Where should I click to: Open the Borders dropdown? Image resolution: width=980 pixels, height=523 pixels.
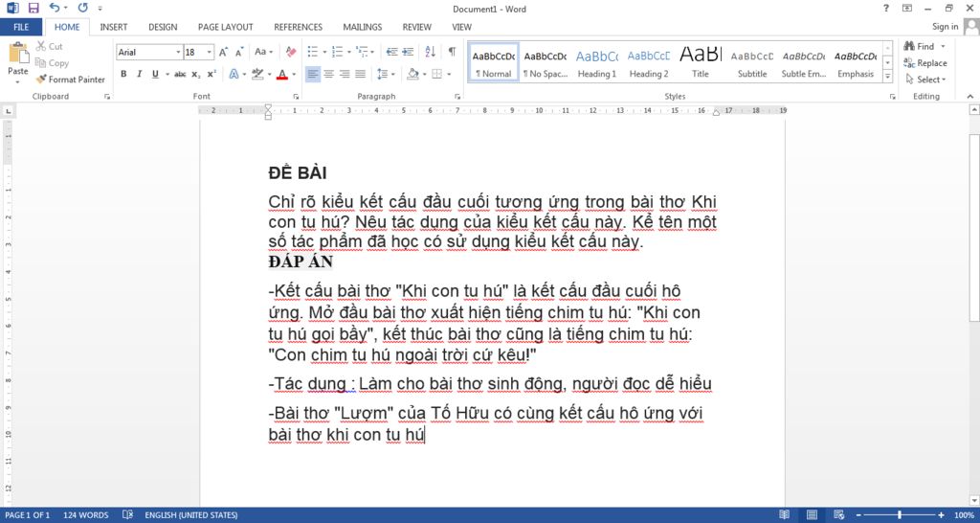pyautogui.click(x=449, y=75)
